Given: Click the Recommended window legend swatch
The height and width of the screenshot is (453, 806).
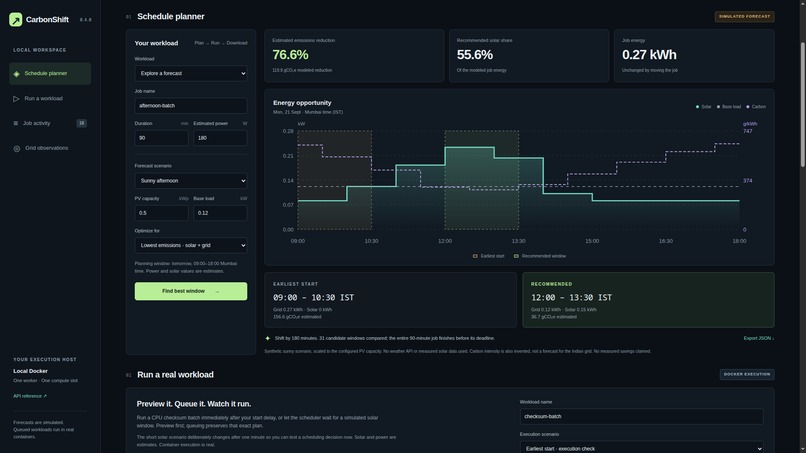Looking at the screenshot, I should click(x=516, y=256).
